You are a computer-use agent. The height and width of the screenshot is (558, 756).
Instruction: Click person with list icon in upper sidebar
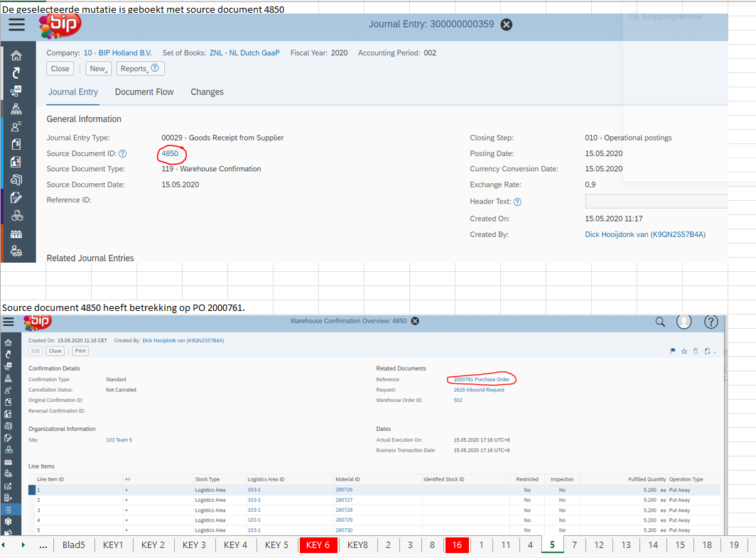[16, 127]
